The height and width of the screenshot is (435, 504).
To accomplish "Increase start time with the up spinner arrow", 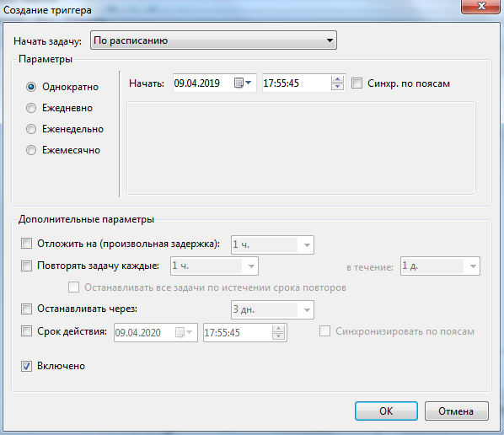I will (337, 79).
